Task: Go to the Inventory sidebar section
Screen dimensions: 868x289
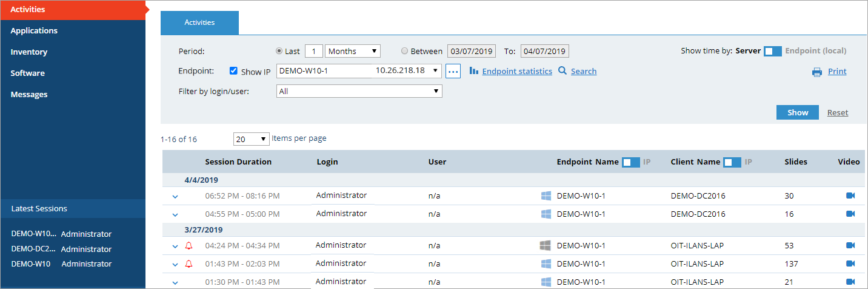Action: (x=28, y=52)
